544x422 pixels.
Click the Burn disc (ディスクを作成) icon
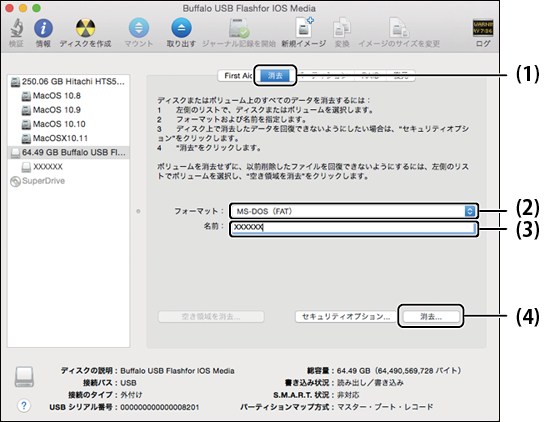[x=85, y=28]
